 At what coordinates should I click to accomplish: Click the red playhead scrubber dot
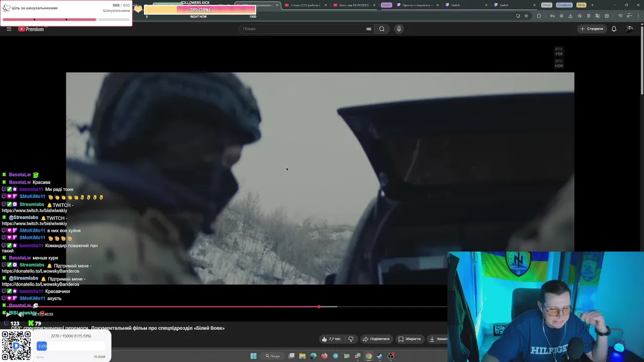(319, 307)
